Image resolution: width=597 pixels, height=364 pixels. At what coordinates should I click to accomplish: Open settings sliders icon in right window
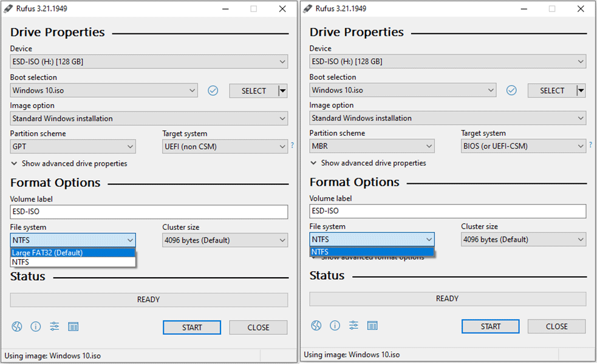pyautogui.click(x=354, y=326)
